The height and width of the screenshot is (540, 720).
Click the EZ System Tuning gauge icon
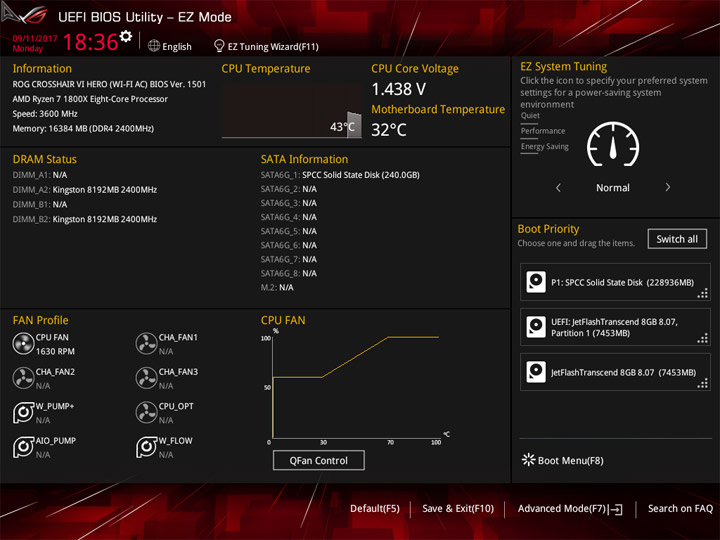click(x=613, y=144)
